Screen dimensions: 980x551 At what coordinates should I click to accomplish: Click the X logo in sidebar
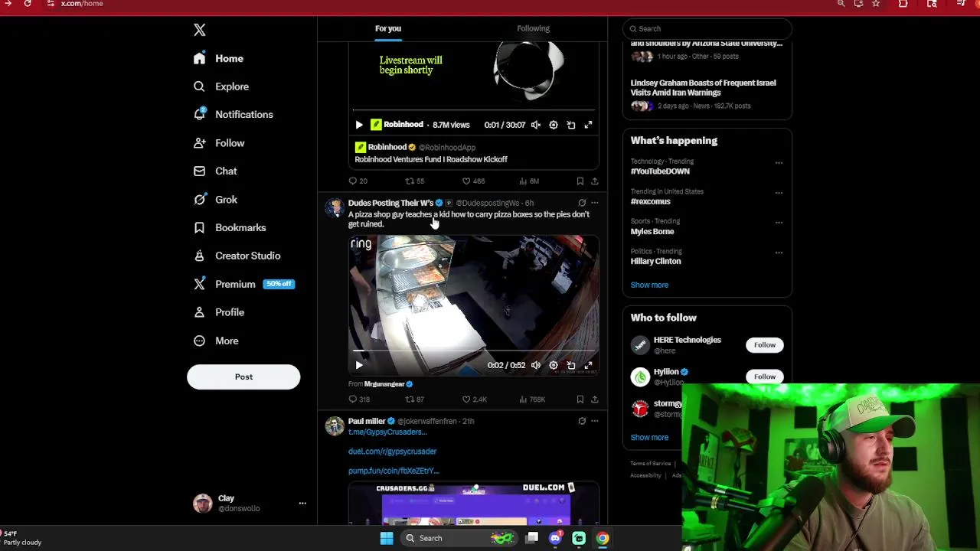(x=200, y=30)
